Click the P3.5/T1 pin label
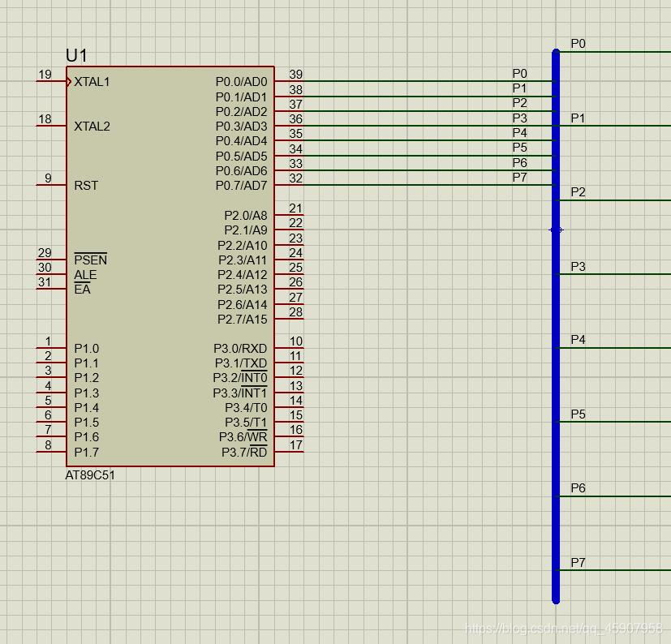The image size is (671, 644). 246,423
